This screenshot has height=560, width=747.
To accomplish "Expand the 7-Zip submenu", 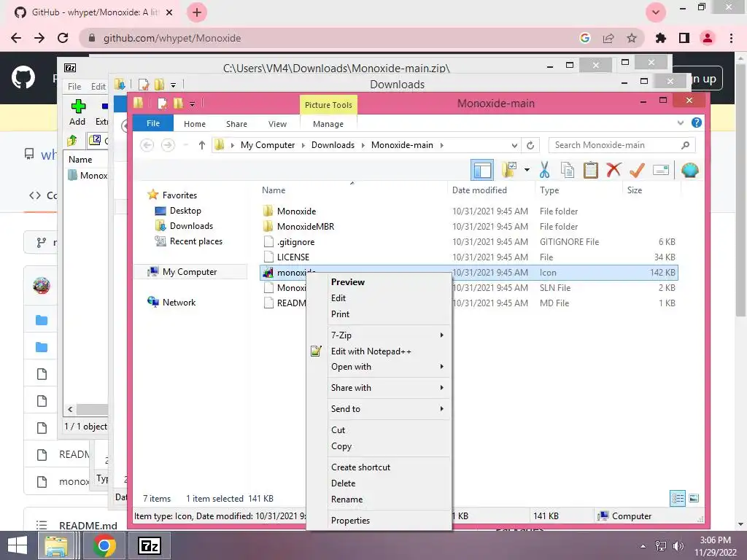I will pyautogui.click(x=379, y=335).
